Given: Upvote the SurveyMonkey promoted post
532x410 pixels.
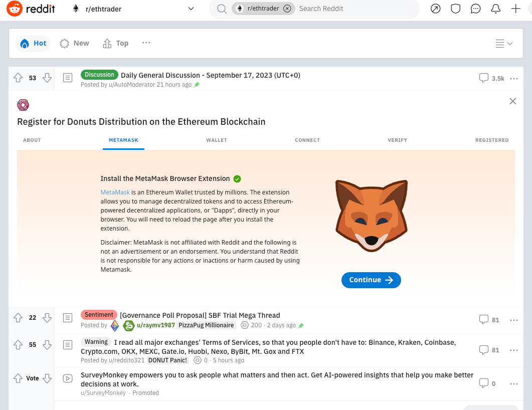Looking at the screenshot, I should tap(18, 378).
